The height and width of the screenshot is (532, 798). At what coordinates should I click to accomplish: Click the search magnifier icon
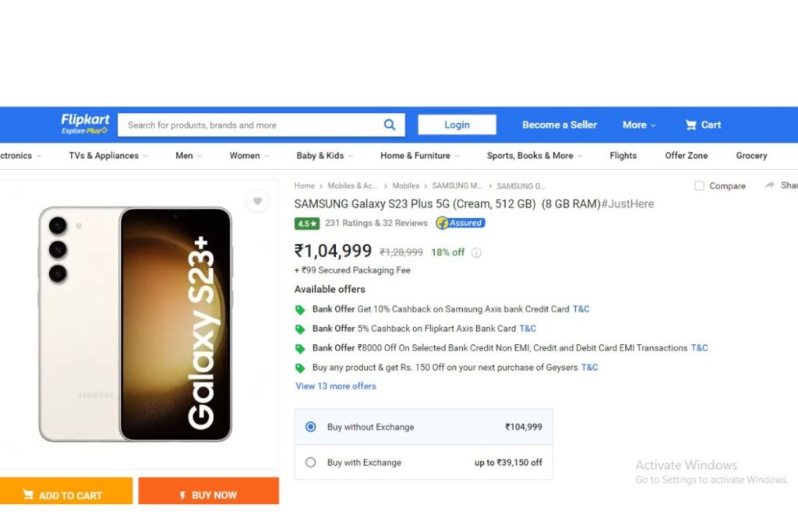(x=390, y=125)
